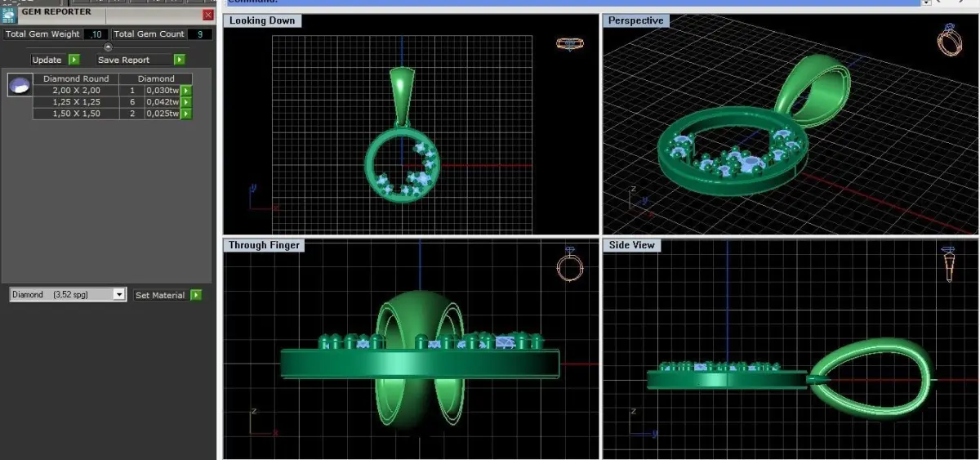Click the green arrow beside Set Material
Image resolution: width=980 pixels, height=460 pixels.
tap(196, 295)
